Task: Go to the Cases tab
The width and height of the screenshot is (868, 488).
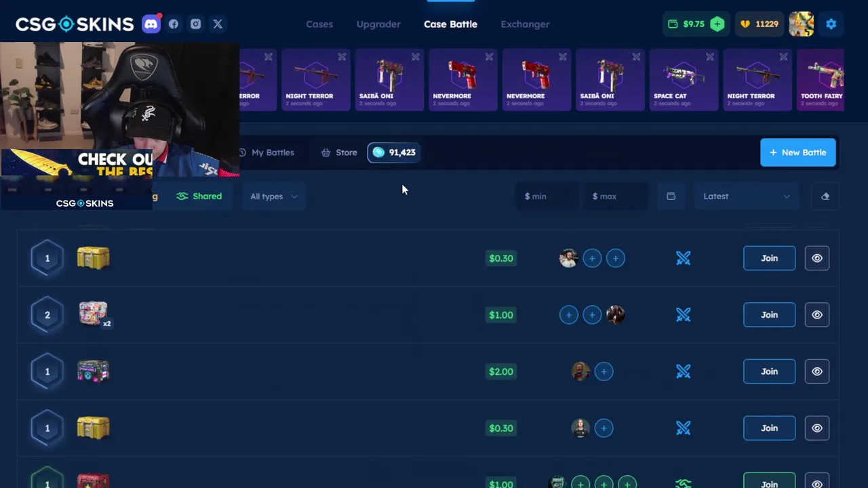Action: [x=319, y=24]
